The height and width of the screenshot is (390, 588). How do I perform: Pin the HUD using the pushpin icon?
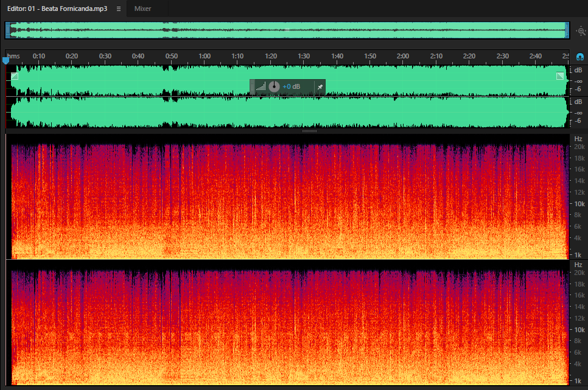click(x=320, y=86)
